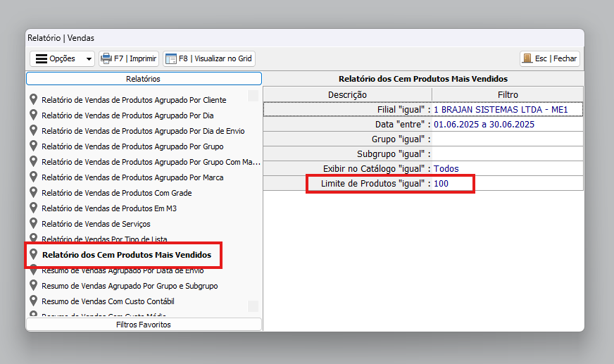614x364 pixels.
Task: Expand the Filtros Favoritos panel
Action: (x=144, y=325)
